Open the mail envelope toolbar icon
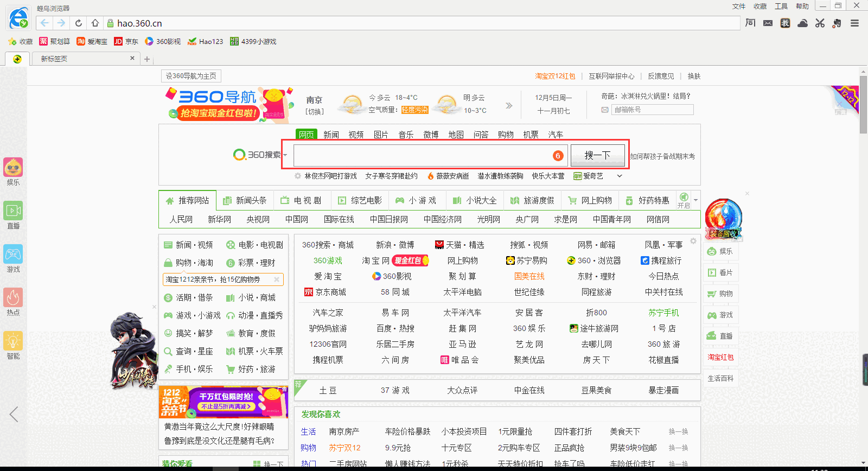Screen dimensions: 868x471 pos(768,23)
